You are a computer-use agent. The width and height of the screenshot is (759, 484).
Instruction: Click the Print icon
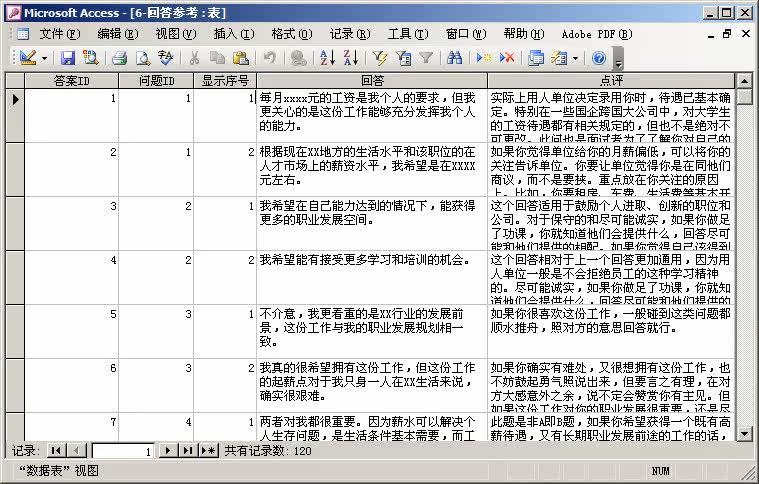coord(119,59)
